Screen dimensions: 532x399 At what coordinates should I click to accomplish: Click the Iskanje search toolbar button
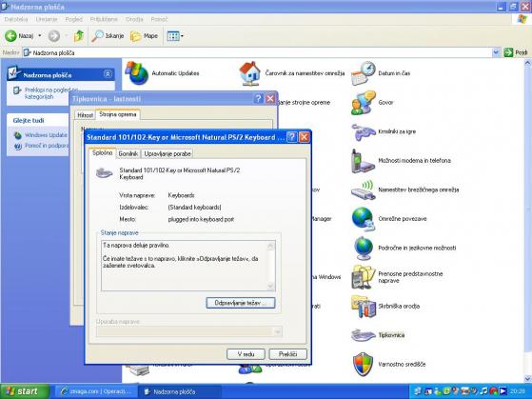point(108,35)
